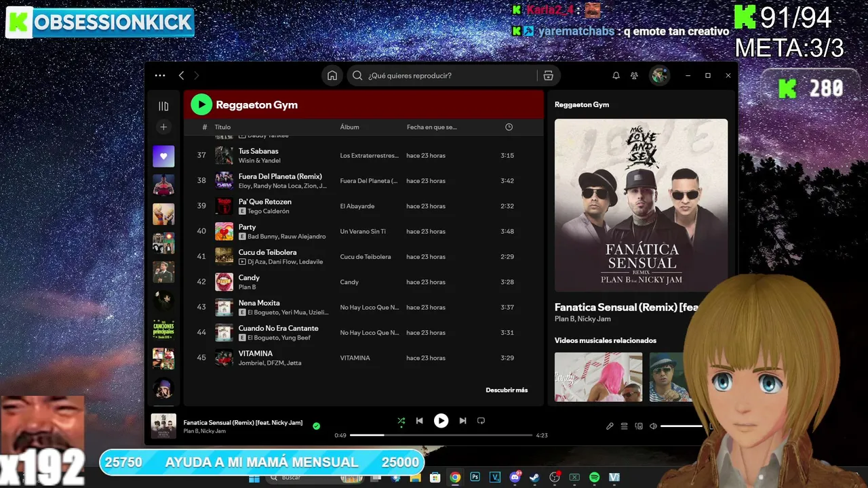Play the current song from player bar
Viewport: 868px width, 488px height.
pyautogui.click(x=441, y=421)
